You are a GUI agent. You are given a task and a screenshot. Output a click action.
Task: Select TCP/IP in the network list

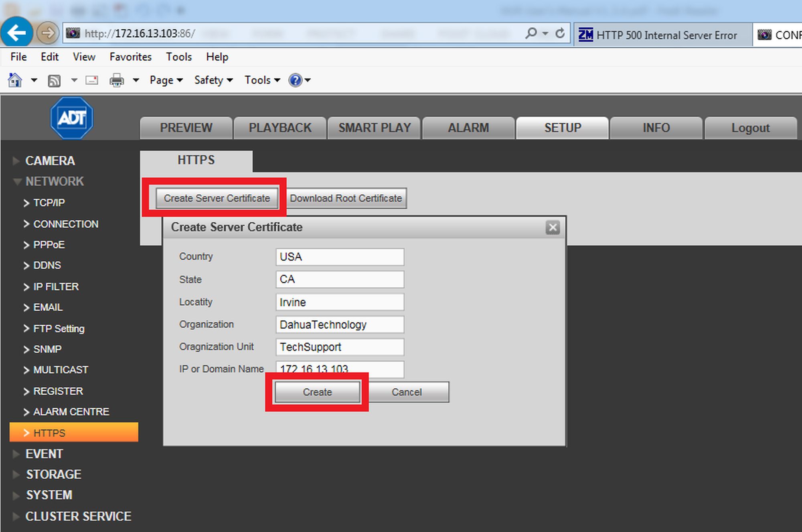[x=49, y=203]
